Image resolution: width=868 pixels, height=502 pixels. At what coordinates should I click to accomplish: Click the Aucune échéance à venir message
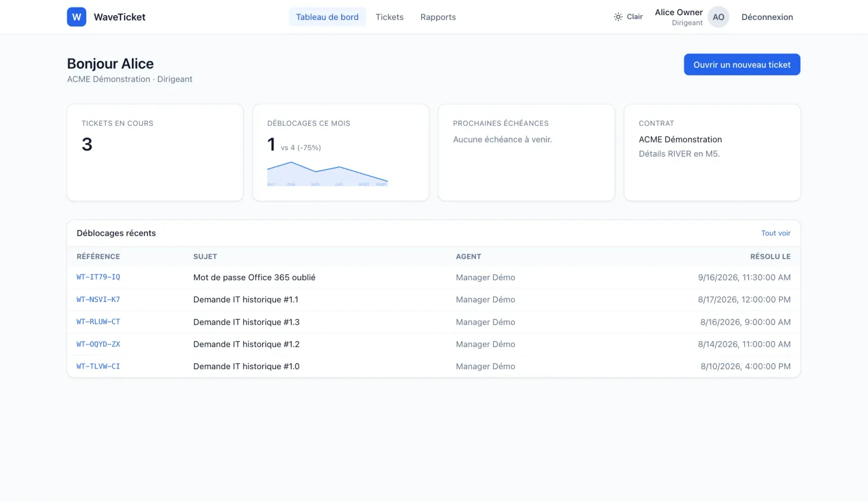(502, 139)
